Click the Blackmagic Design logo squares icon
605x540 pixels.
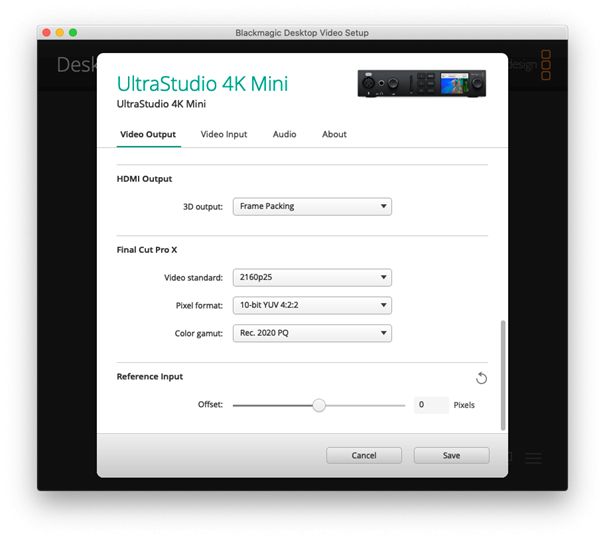pos(546,64)
